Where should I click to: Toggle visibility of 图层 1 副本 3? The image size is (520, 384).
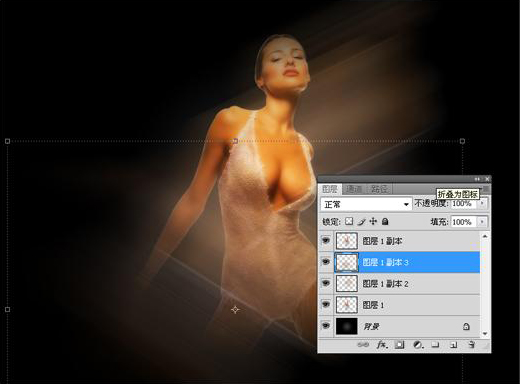326,262
